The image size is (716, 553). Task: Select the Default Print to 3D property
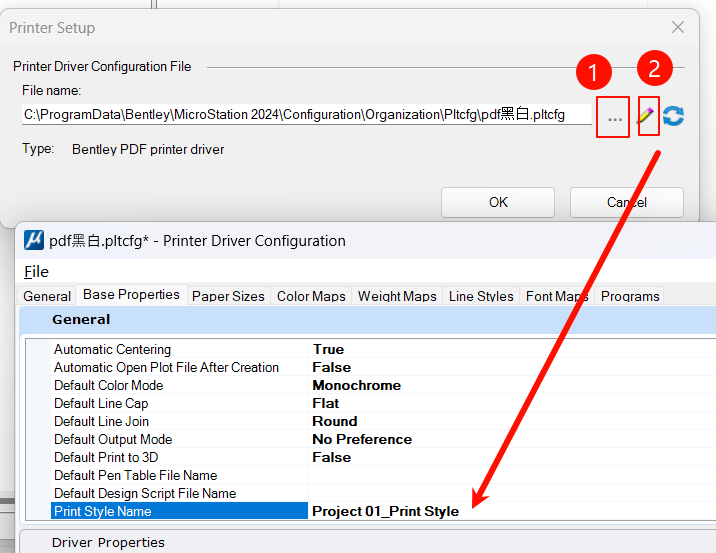(x=179, y=457)
